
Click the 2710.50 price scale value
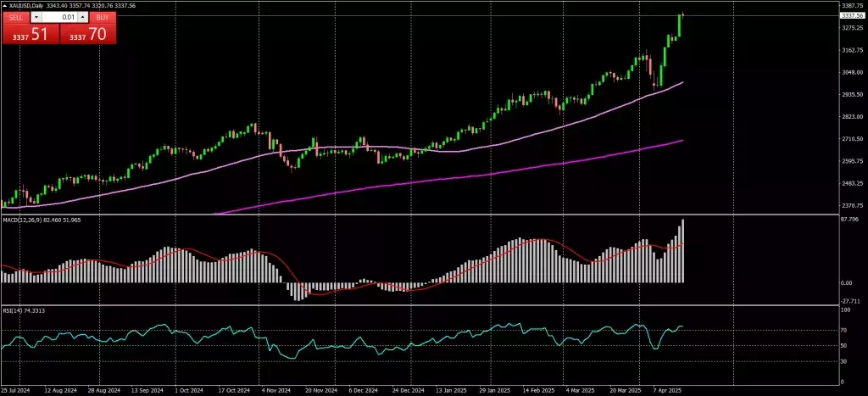(x=853, y=139)
